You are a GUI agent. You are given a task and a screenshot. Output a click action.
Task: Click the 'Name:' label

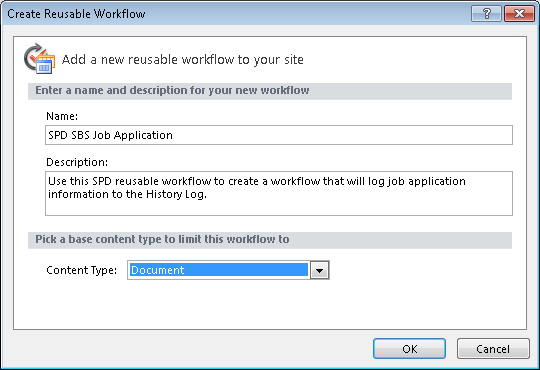[x=62, y=116]
